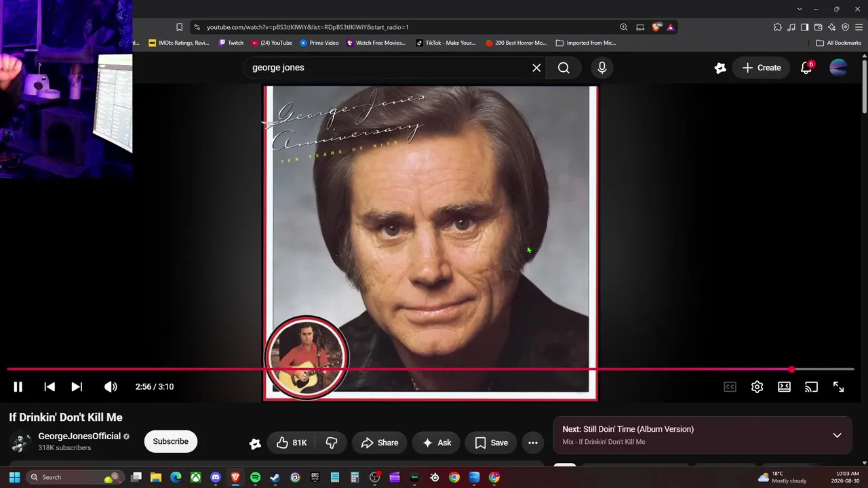Open the Windows Start menu
Image resolution: width=868 pixels, height=488 pixels.
pyautogui.click(x=14, y=477)
